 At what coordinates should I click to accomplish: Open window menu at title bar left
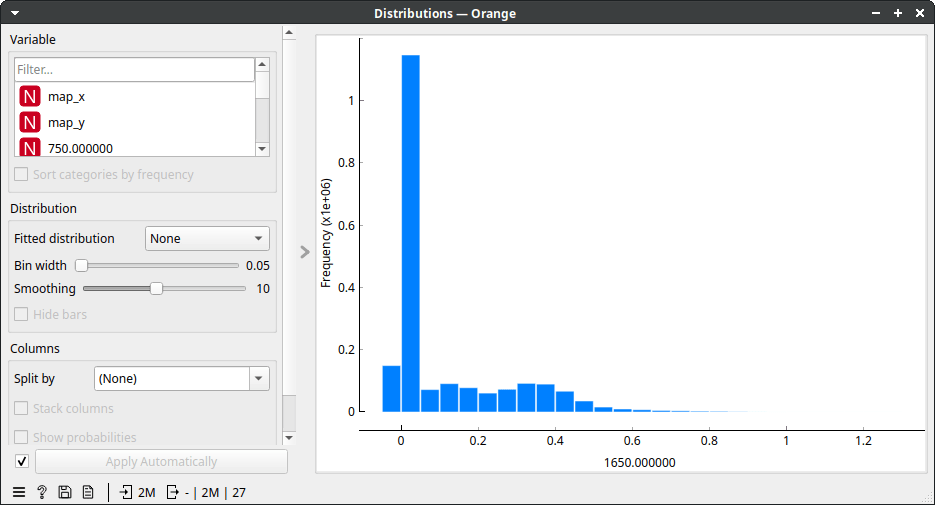(15, 13)
